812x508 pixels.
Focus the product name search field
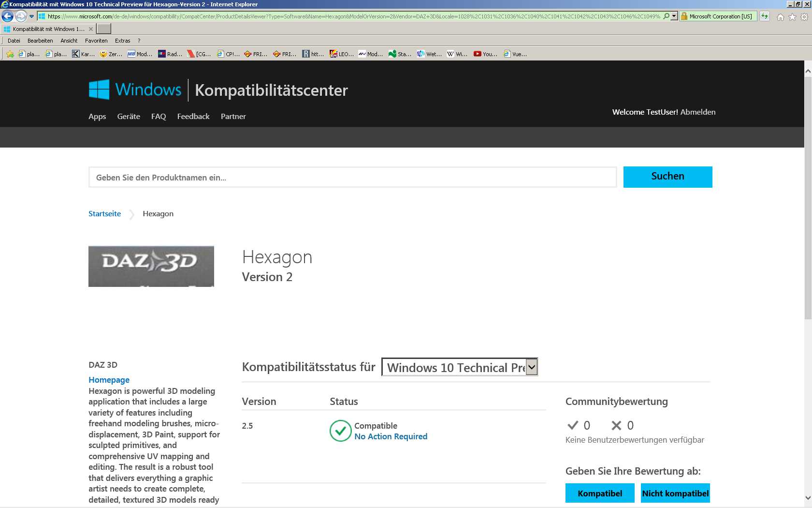click(353, 177)
